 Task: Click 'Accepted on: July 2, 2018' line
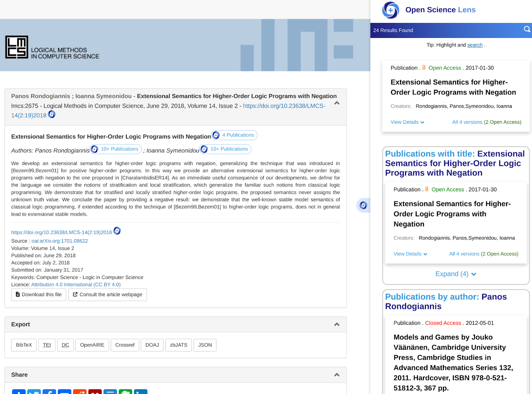click(41, 263)
